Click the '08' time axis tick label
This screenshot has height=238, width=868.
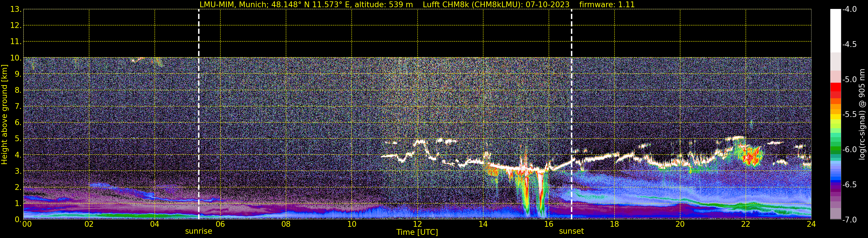[286, 224]
